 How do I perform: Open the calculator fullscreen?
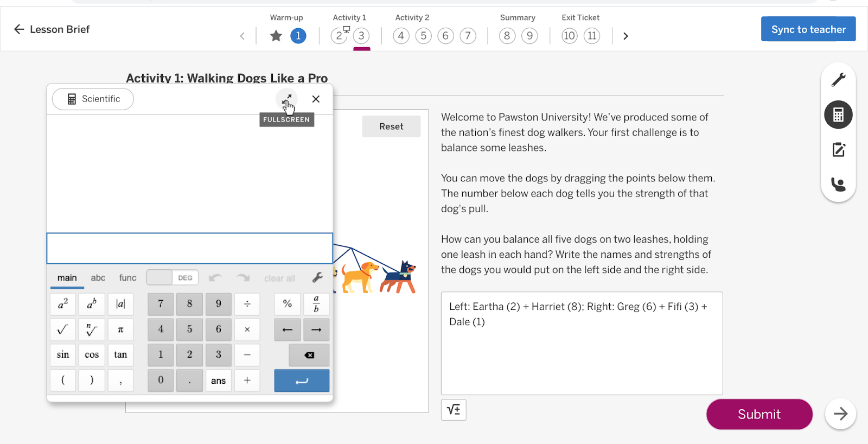(287, 99)
